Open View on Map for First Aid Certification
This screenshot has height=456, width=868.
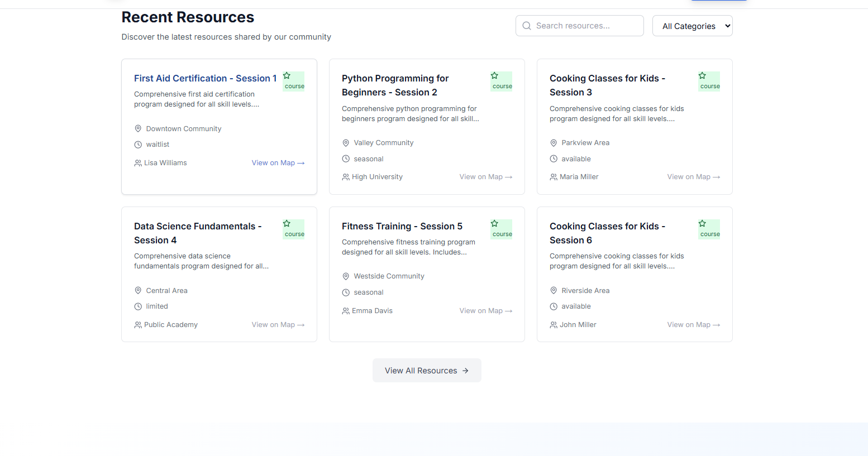(278, 163)
